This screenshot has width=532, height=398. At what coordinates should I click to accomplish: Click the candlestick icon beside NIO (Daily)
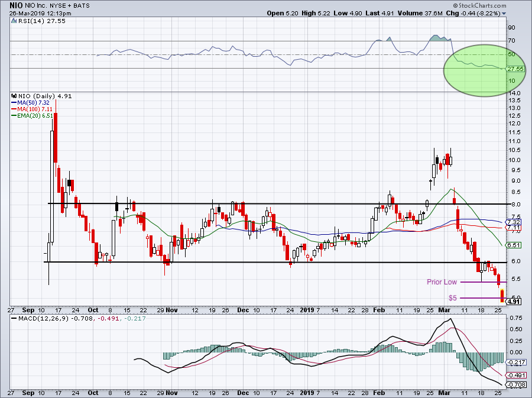tap(14, 96)
